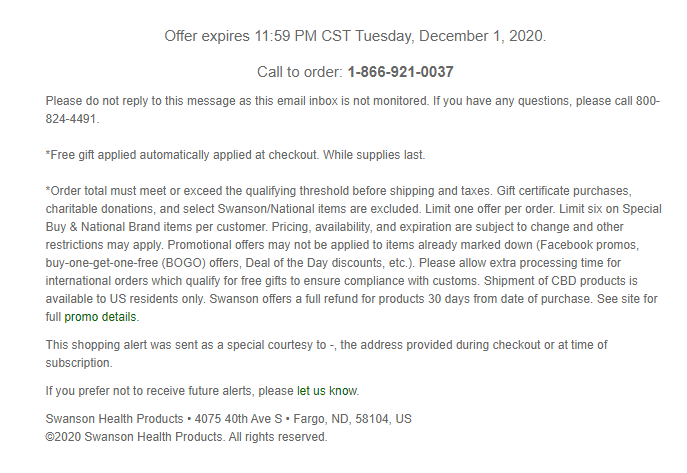Click "Swanson Health Products" in the address line

click(114, 419)
